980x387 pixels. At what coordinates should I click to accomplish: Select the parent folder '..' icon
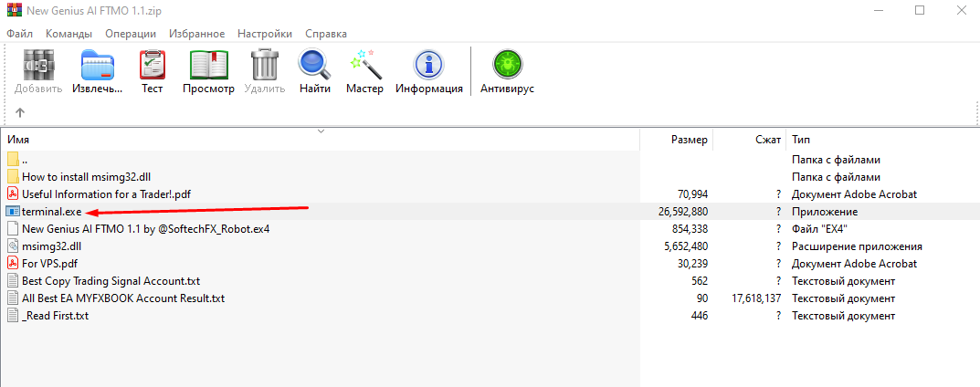pyautogui.click(x=13, y=159)
